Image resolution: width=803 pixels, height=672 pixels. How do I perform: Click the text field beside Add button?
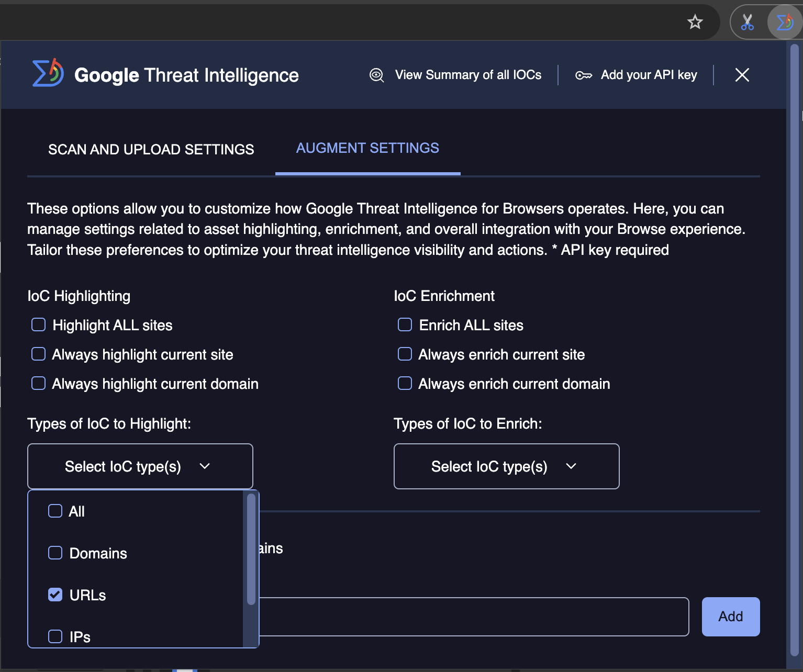(x=474, y=617)
